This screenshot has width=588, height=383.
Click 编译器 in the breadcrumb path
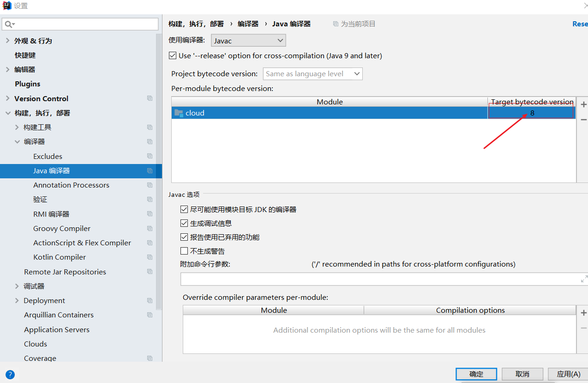pyautogui.click(x=249, y=24)
